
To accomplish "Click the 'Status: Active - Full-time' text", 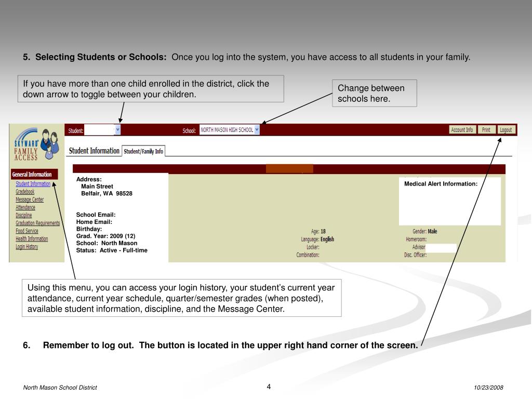I will pos(112,250).
